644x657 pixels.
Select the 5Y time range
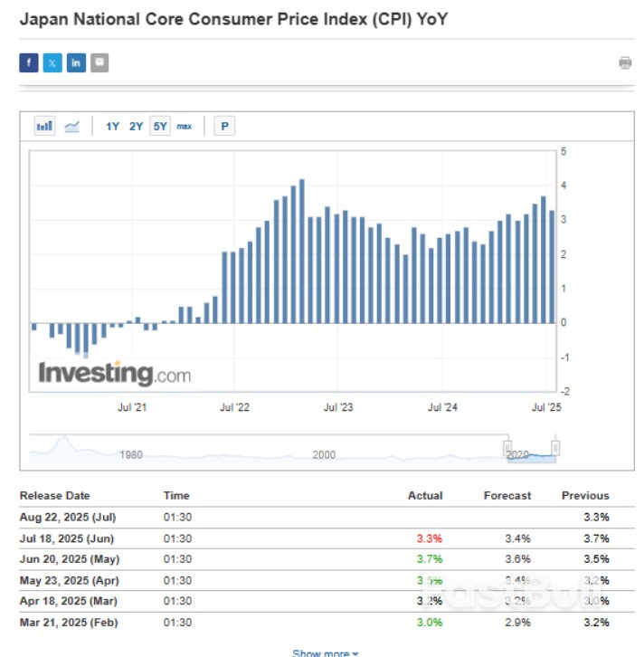[x=160, y=126]
